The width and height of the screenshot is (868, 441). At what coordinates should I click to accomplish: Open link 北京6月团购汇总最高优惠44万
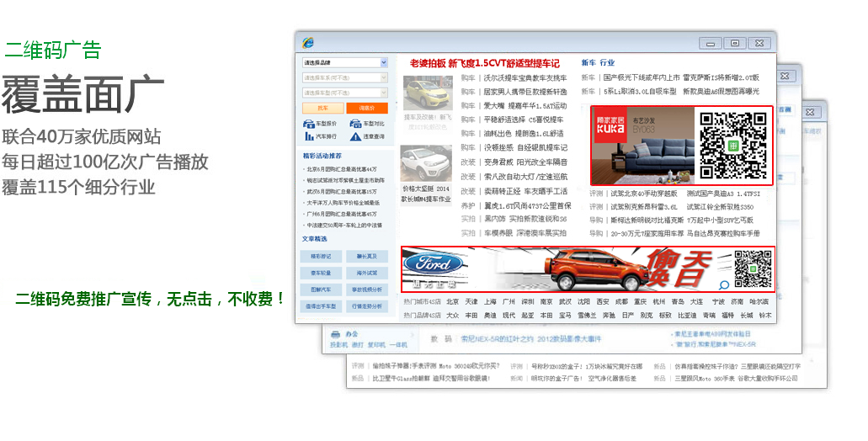tap(342, 169)
